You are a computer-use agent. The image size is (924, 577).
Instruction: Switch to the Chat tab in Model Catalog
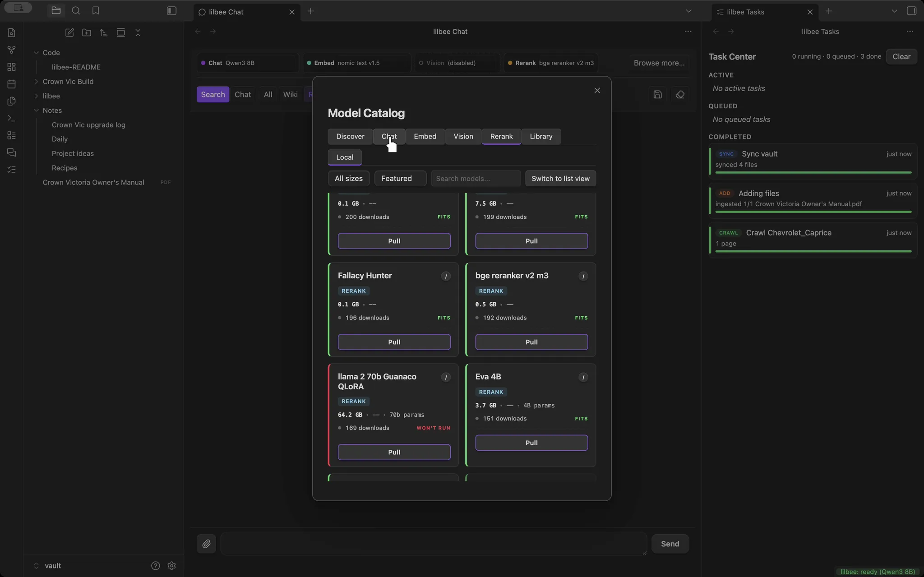pyautogui.click(x=389, y=136)
